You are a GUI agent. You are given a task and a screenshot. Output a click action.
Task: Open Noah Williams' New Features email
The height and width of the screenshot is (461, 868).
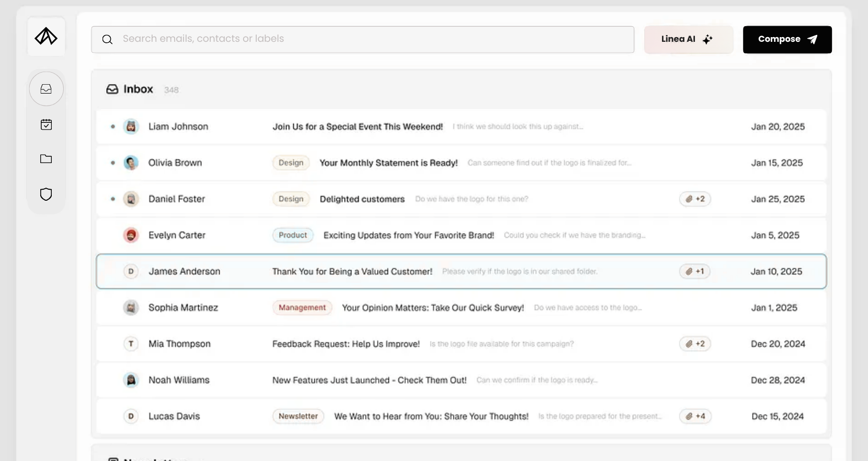click(x=461, y=380)
